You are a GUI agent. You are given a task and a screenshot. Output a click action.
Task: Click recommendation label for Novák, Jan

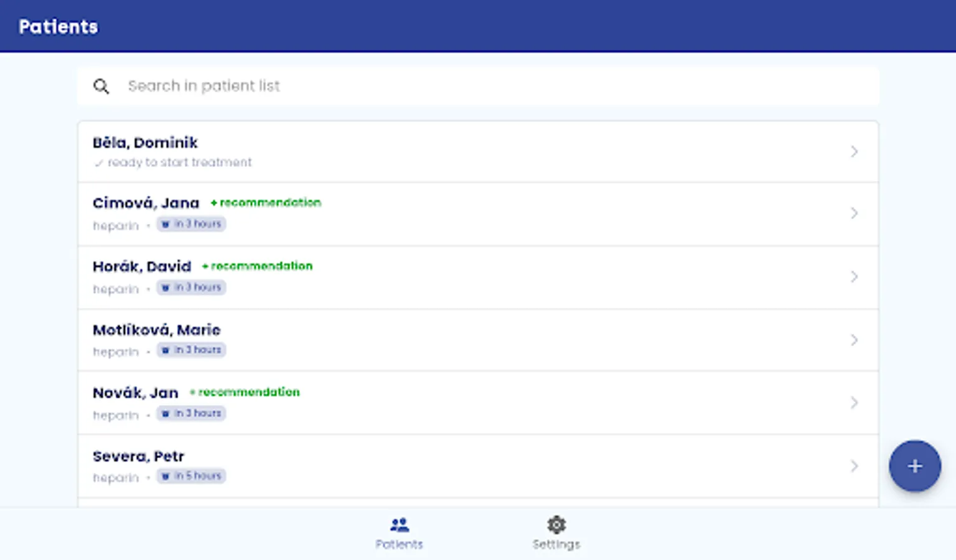click(245, 392)
